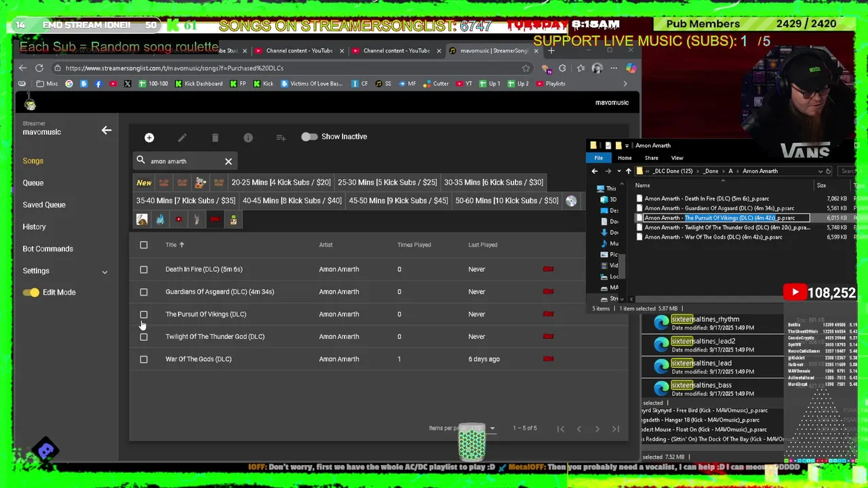Open the song info icon

point(248,138)
